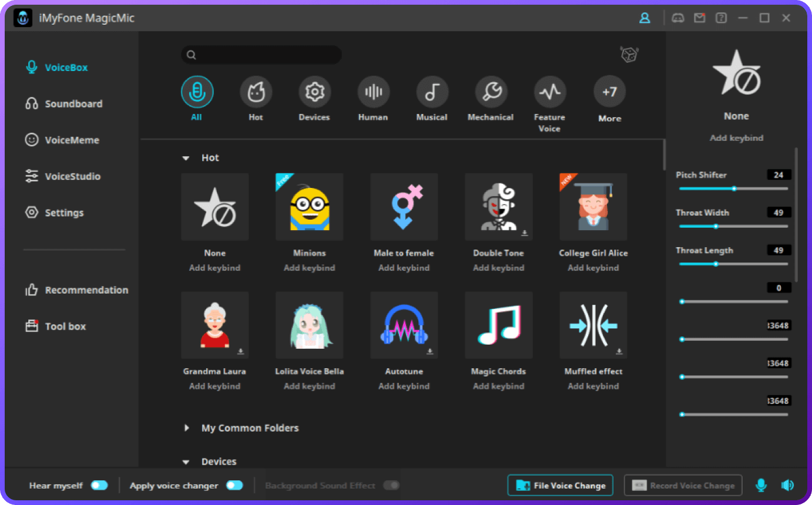Click the right panel vertical scrollbar
This screenshot has width=812, height=505.
(797, 214)
